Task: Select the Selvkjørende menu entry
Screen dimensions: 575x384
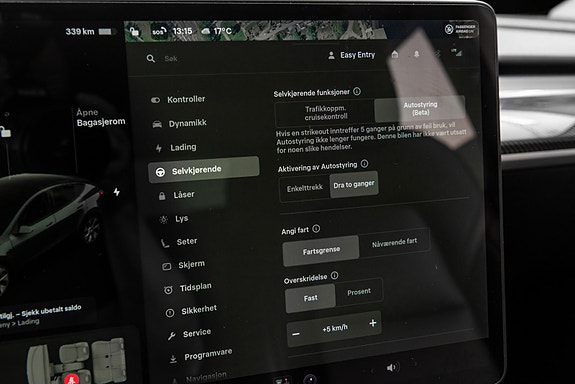Action: click(204, 170)
